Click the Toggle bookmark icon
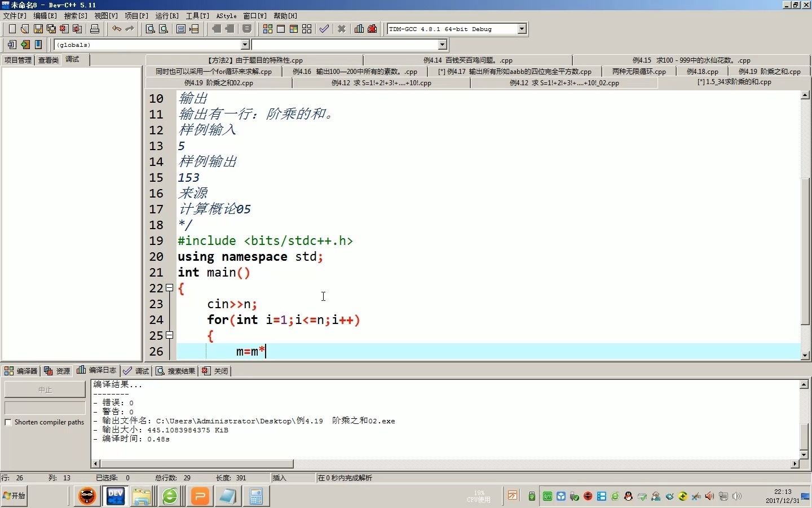 coord(12,45)
